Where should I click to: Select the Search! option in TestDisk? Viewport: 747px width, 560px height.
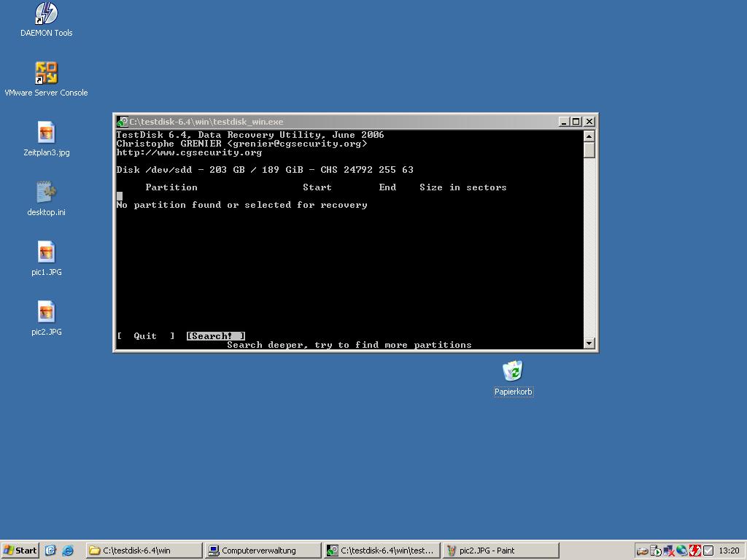216,336
